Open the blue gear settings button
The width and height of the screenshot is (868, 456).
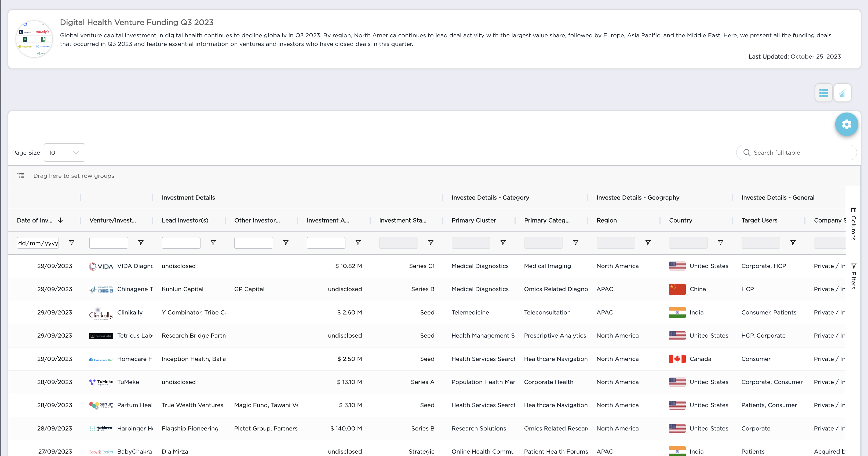click(847, 124)
